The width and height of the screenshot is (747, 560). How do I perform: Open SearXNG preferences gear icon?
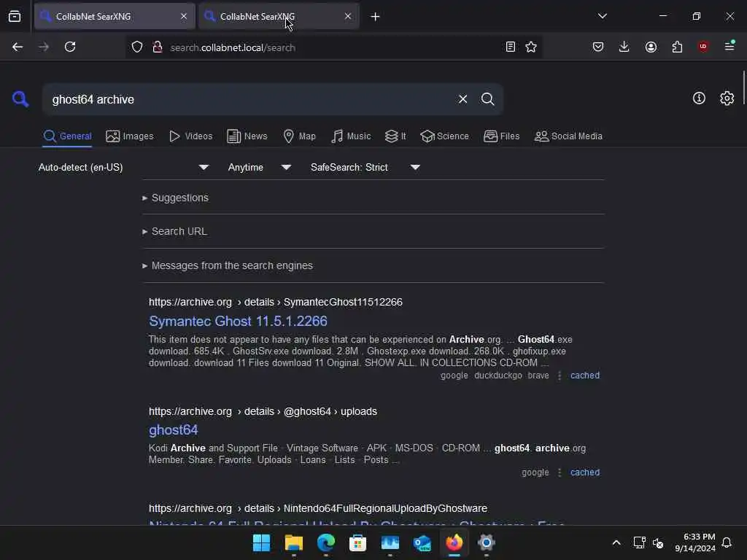[727, 98]
